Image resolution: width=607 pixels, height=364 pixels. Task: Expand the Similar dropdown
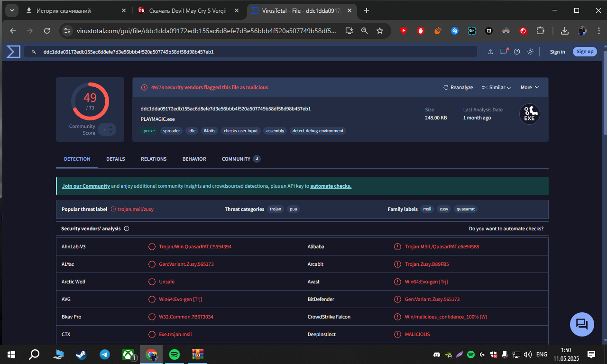point(497,87)
